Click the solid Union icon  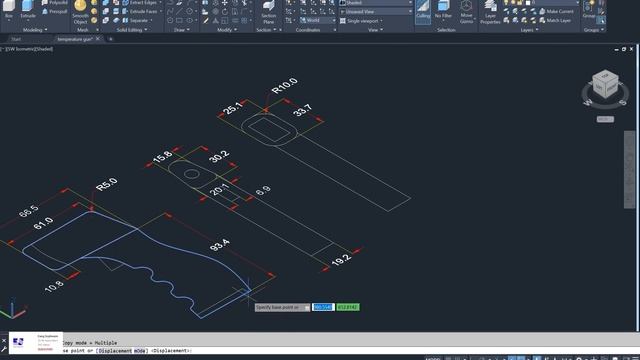[106, 2]
